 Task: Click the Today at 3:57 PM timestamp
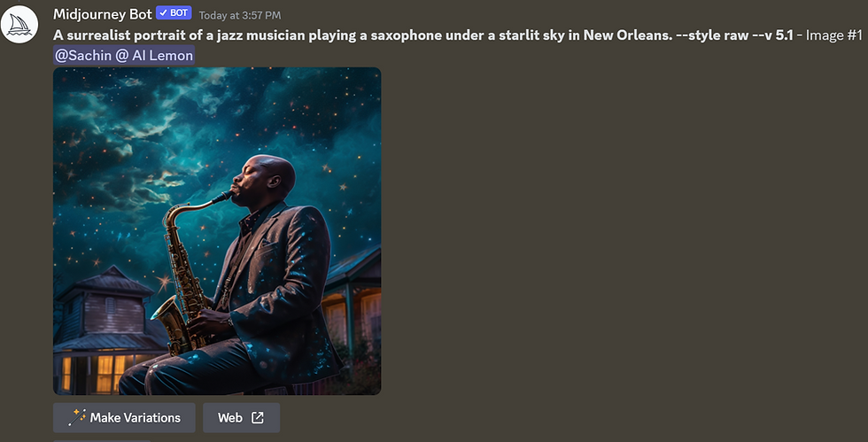coord(240,16)
